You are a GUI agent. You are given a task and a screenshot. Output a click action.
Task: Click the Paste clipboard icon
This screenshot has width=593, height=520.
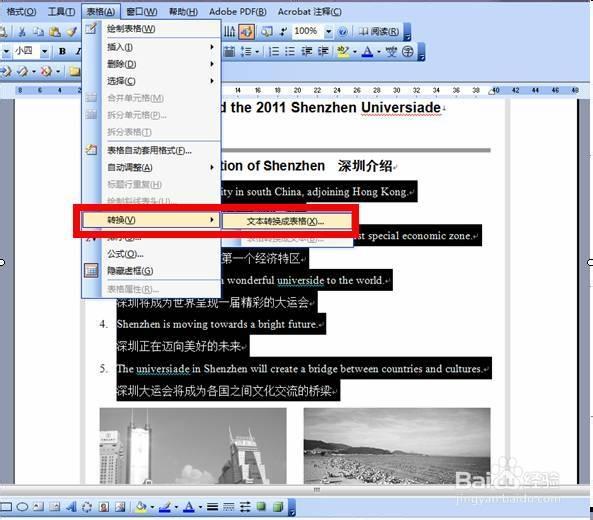click(x=55, y=32)
